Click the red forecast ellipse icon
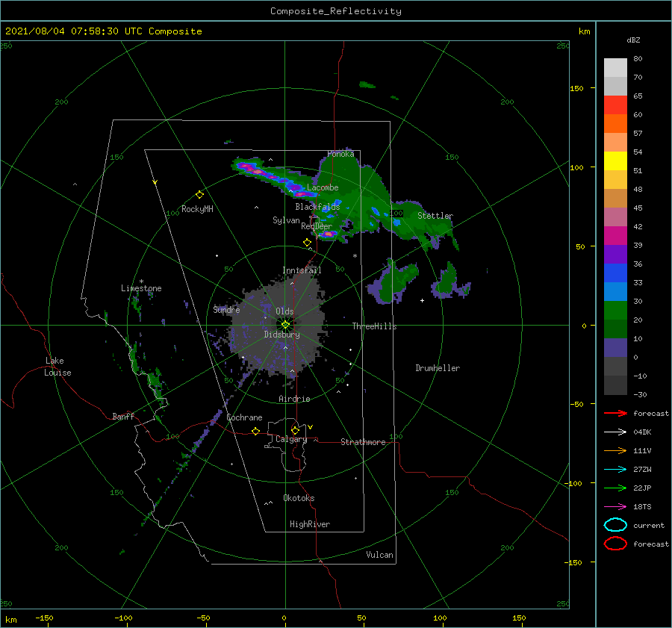 click(615, 544)
